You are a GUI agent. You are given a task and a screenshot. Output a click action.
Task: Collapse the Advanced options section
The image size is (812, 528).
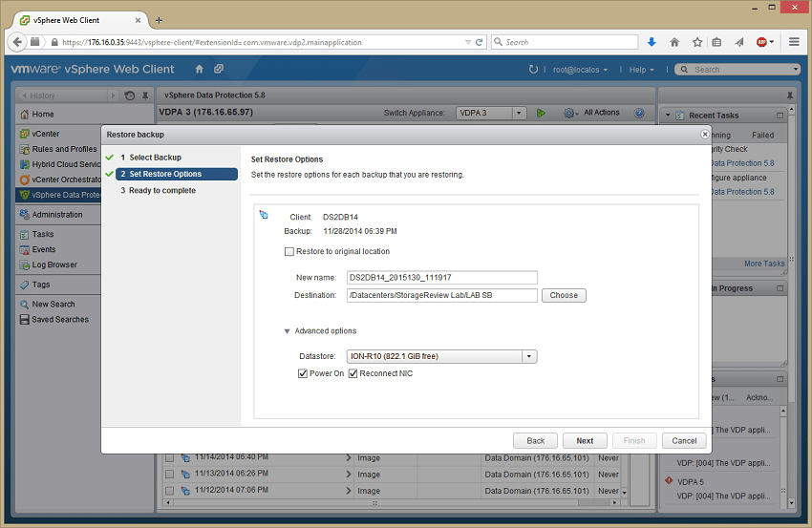[287, 331]
